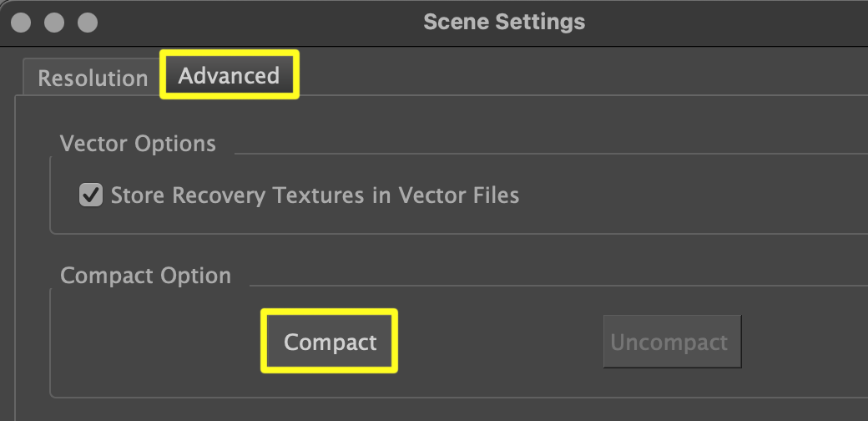The width and height of the screenshot is (868, 421).
Task: Click the Compact Option group heading
Action: pyautogui.click(x=145, y=276)
